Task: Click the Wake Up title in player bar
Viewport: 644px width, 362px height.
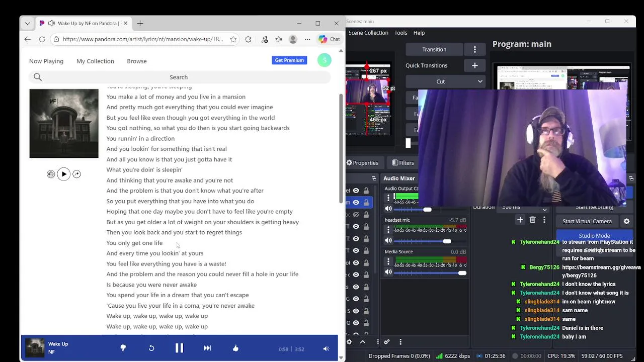Action: click(x=58, y=344)
